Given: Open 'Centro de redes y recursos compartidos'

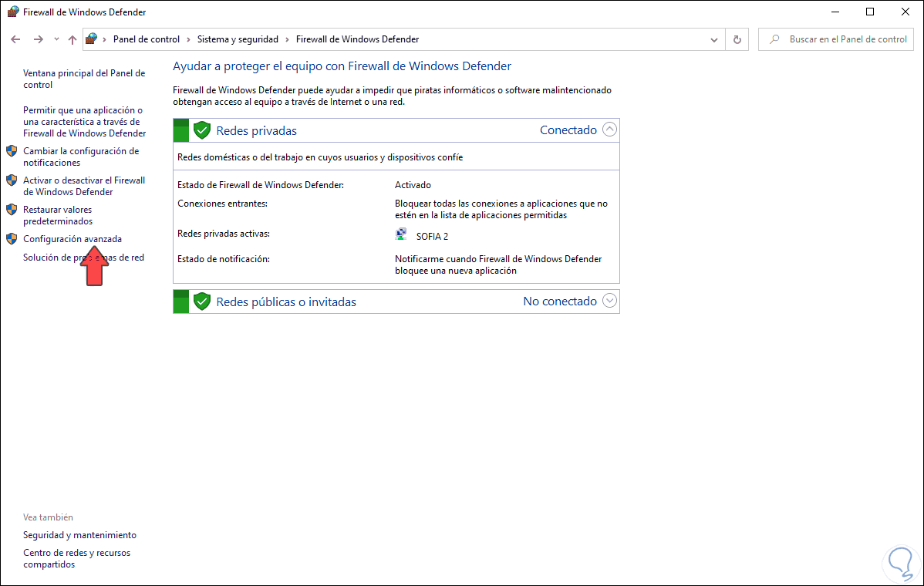Looking at the screenshot, I should click(x=76, y=558).
